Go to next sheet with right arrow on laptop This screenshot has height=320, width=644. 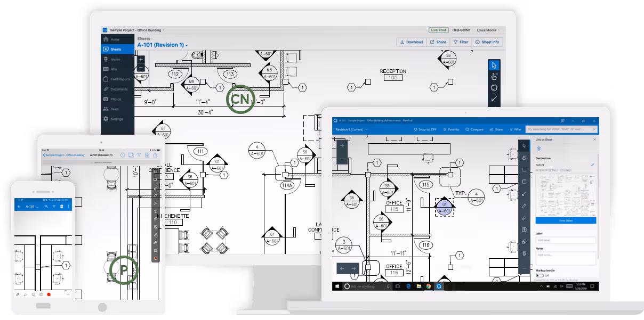click(353, 268)
